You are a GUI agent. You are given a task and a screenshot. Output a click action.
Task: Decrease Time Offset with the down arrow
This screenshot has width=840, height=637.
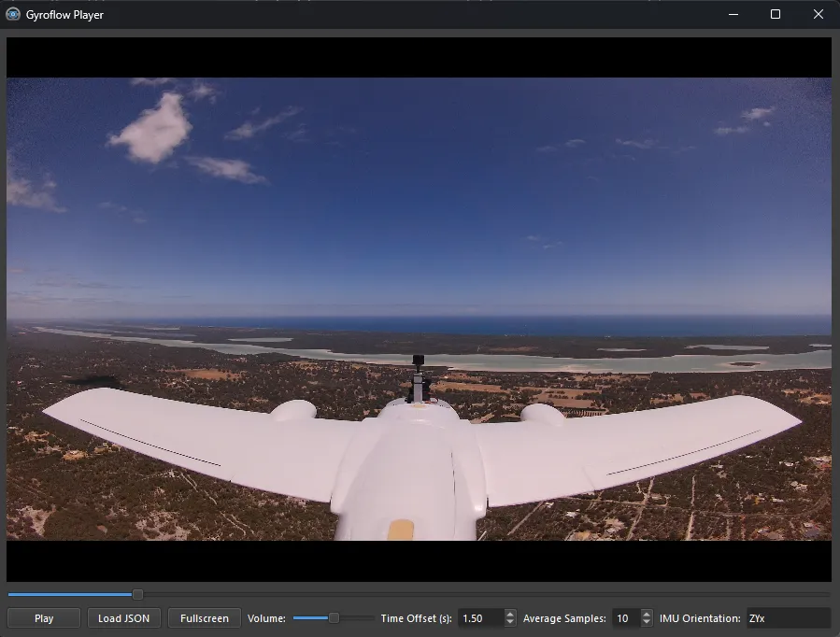(510, 623)
